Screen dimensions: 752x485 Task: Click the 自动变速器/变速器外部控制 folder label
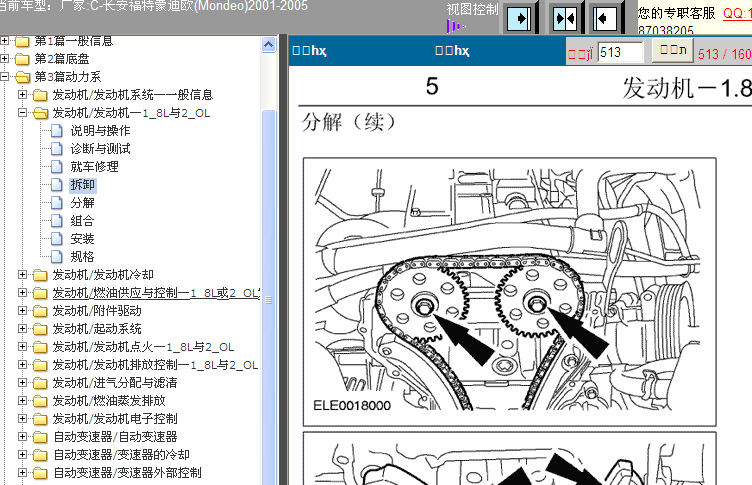point(127,473)
